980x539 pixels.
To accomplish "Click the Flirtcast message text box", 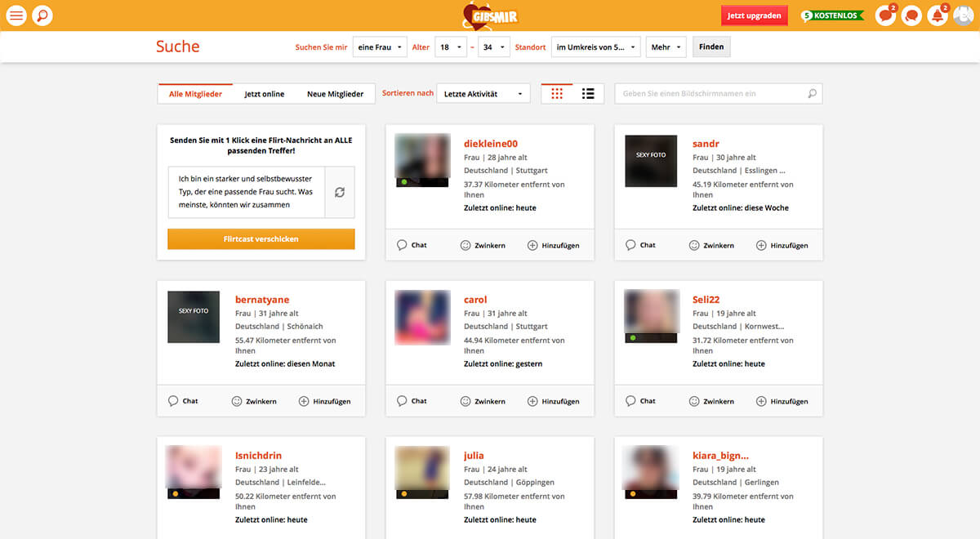I will (x=246, y=192).
